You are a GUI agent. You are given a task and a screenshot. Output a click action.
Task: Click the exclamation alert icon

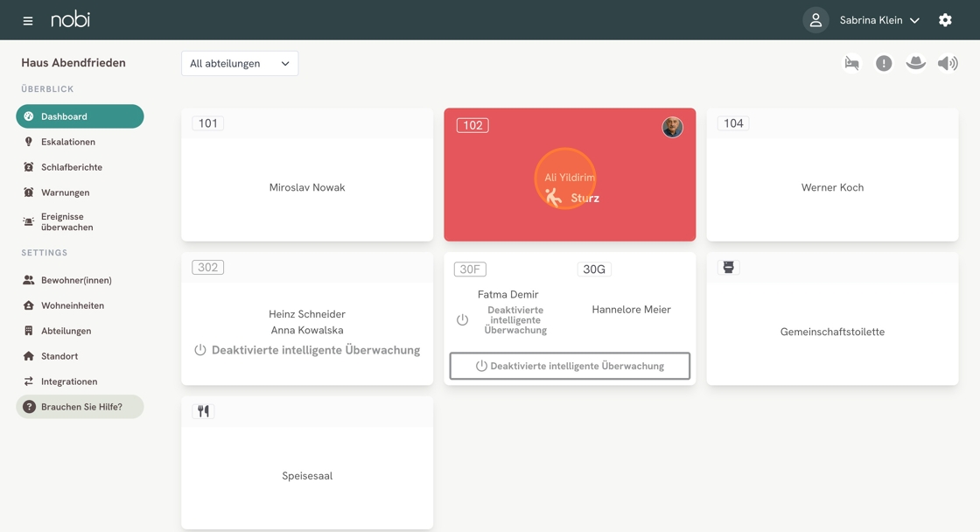point(884,63)
